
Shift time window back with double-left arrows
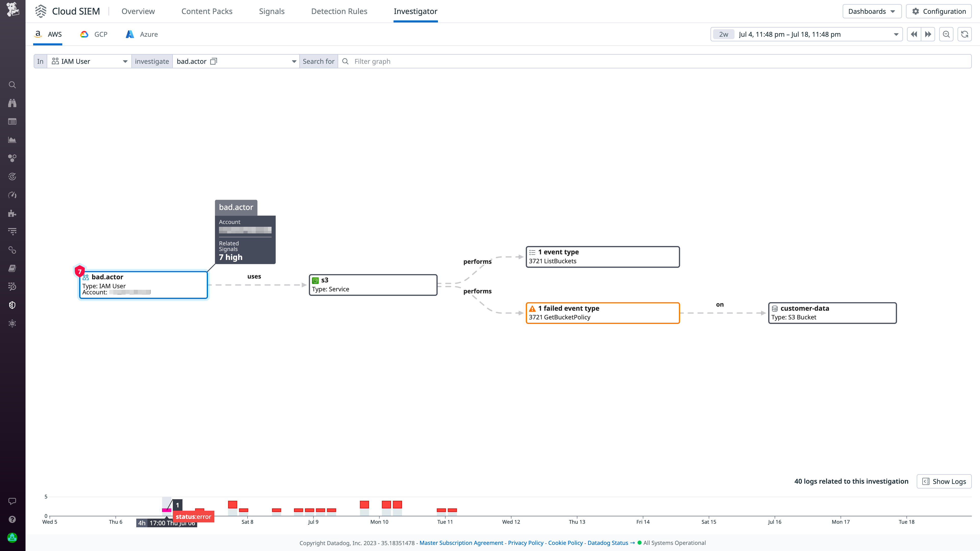[914, 34]
